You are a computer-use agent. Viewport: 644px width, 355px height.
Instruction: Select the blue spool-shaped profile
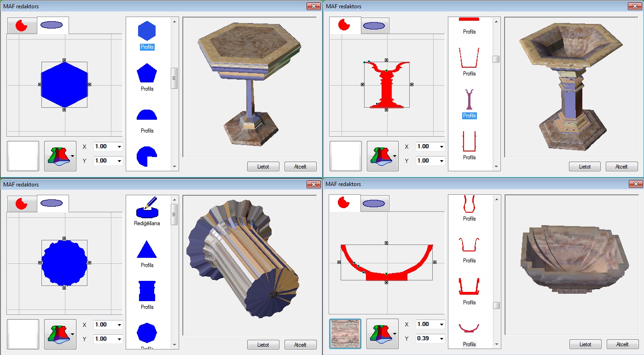[x=147, y=291]
